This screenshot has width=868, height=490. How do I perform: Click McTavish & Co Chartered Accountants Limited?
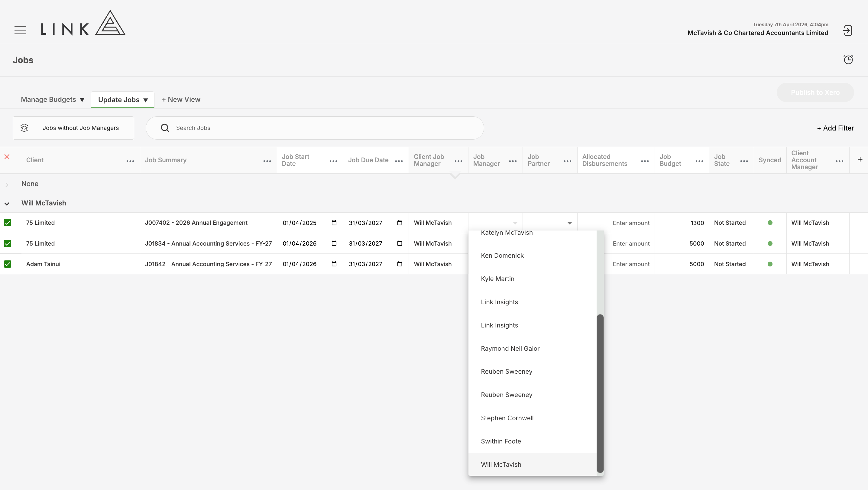758,33
